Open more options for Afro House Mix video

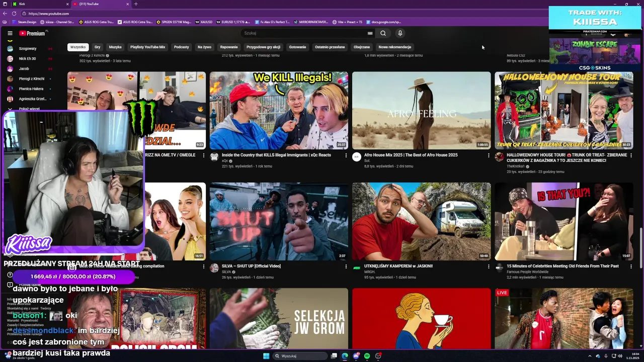coord(489,155)
